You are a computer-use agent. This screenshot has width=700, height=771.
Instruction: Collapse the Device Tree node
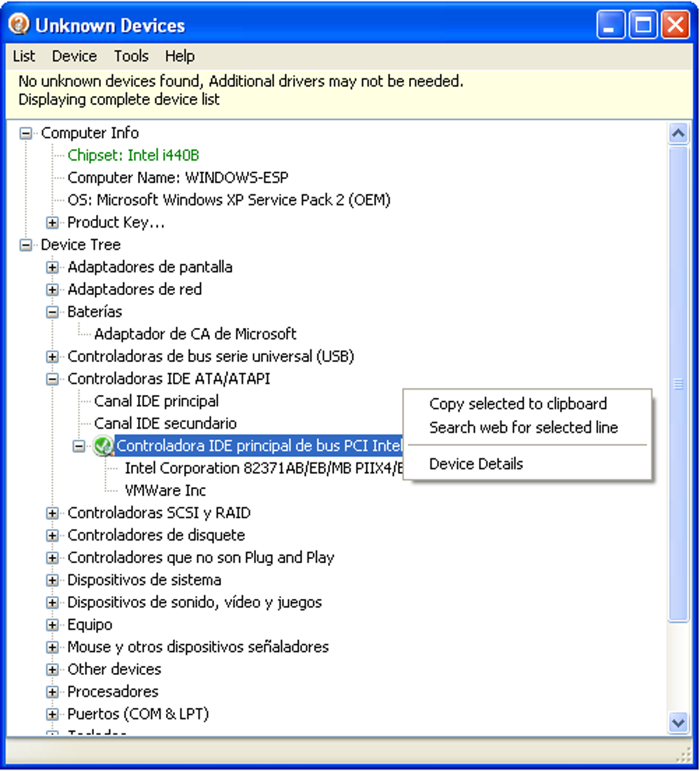point(25,245)
